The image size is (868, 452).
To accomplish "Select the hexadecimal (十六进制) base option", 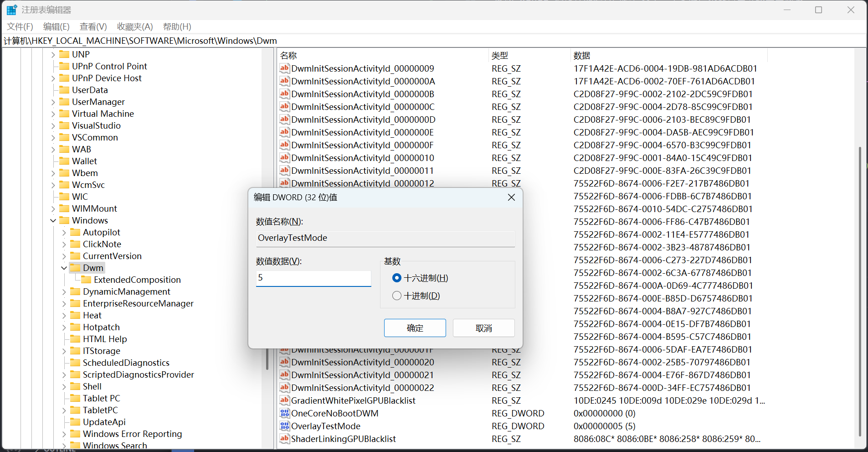I will 397,278.
